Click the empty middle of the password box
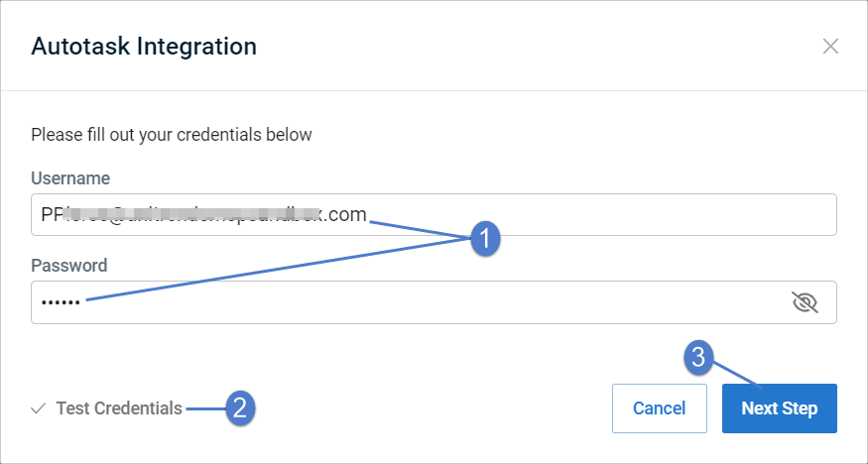The width and height of the screenshot is (868, 464). (x=434, y=302)
